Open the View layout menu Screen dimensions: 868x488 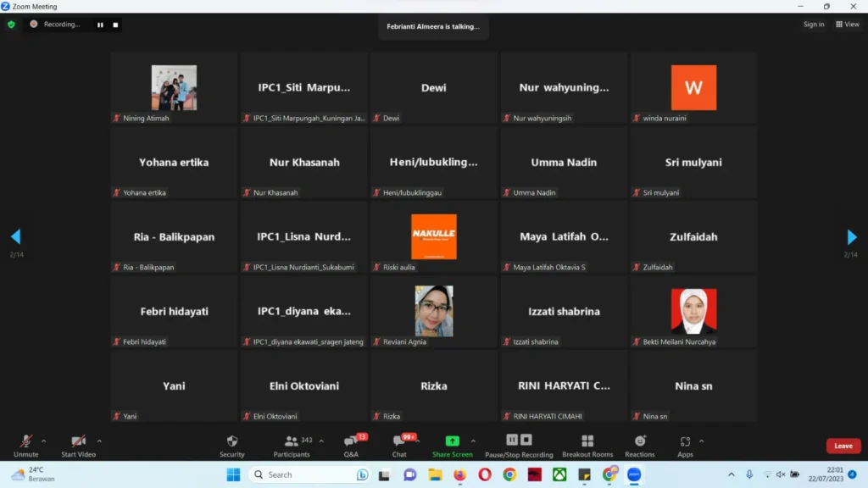[x=848, y=25]
